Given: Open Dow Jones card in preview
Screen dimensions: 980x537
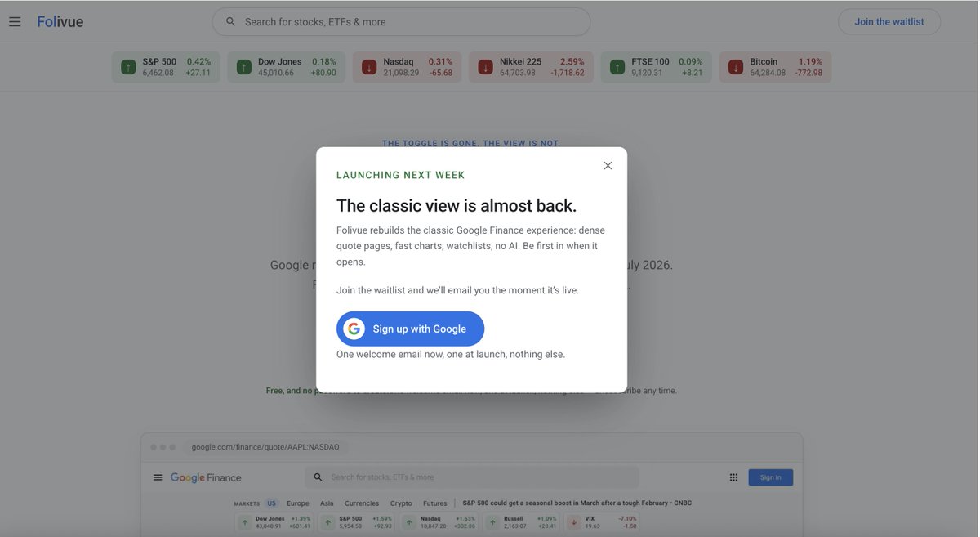Looking at the screenshot, I should point(275,522).
